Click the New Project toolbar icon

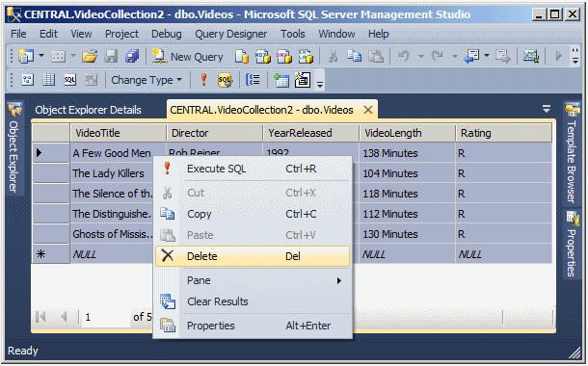click(x=25, y=57)
